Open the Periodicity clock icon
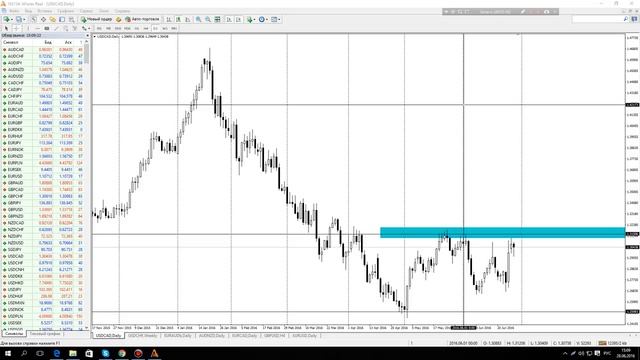Viewport: 640px width, 360px height. [x=262, y=19]
